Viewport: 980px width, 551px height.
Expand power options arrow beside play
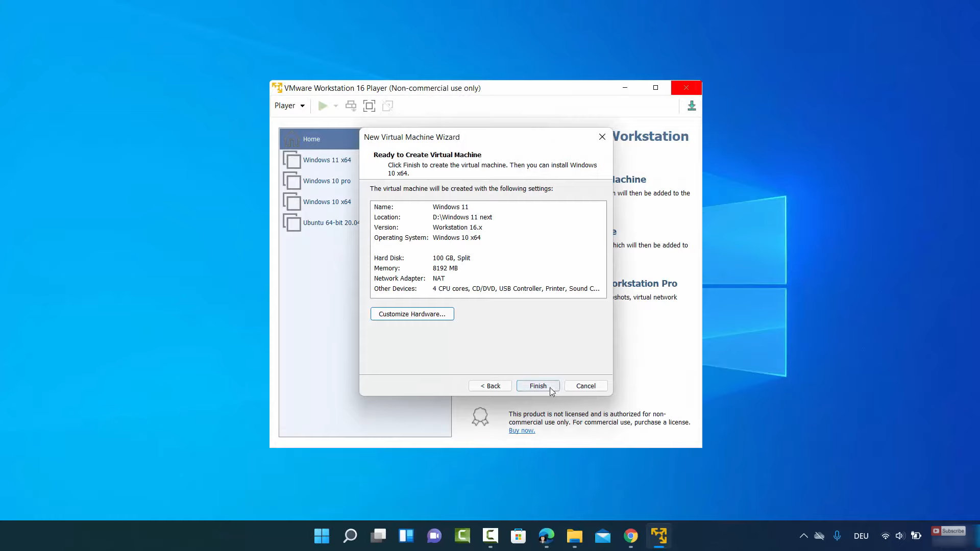336,106
